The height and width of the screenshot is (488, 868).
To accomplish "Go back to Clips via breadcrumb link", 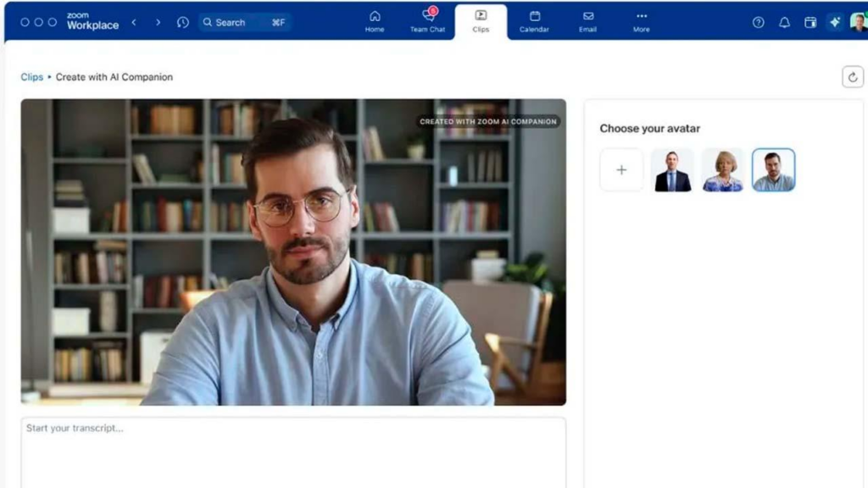I will [x=31, y=77].
